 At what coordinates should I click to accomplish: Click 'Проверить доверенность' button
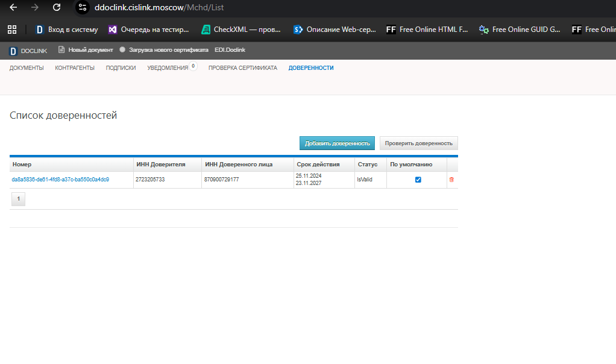419,143
